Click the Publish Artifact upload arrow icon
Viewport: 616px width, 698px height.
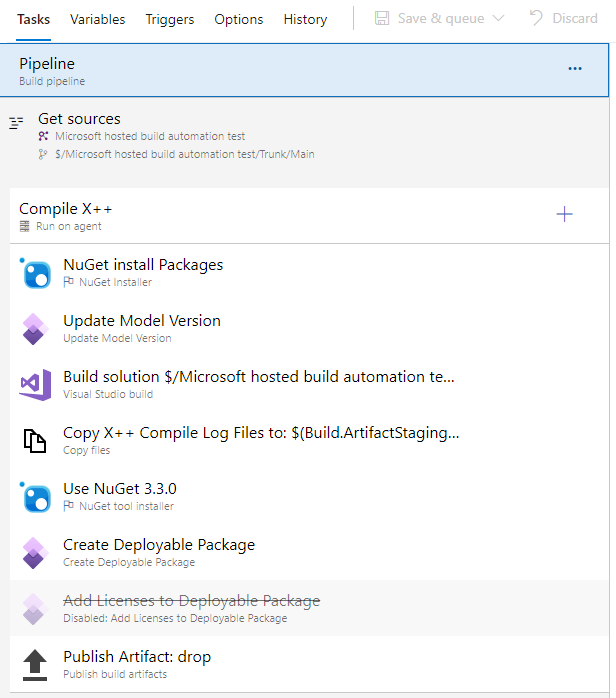click(x=35, y=665)
